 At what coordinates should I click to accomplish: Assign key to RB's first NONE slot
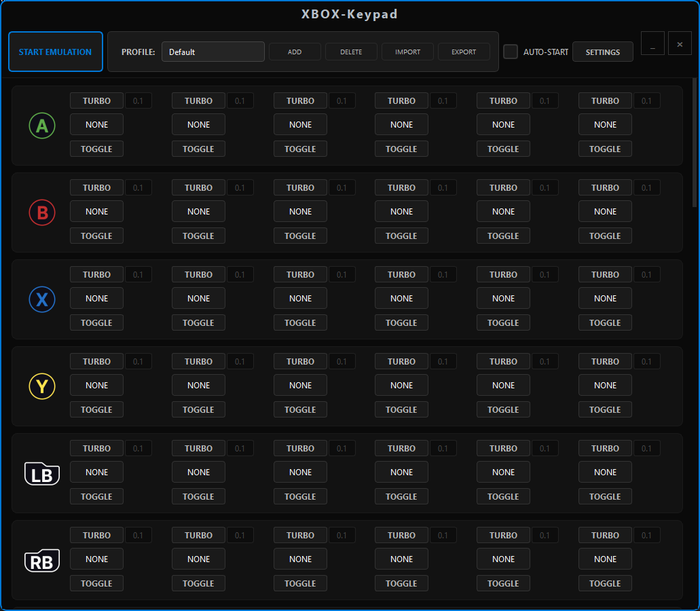[x=96, y=559]
